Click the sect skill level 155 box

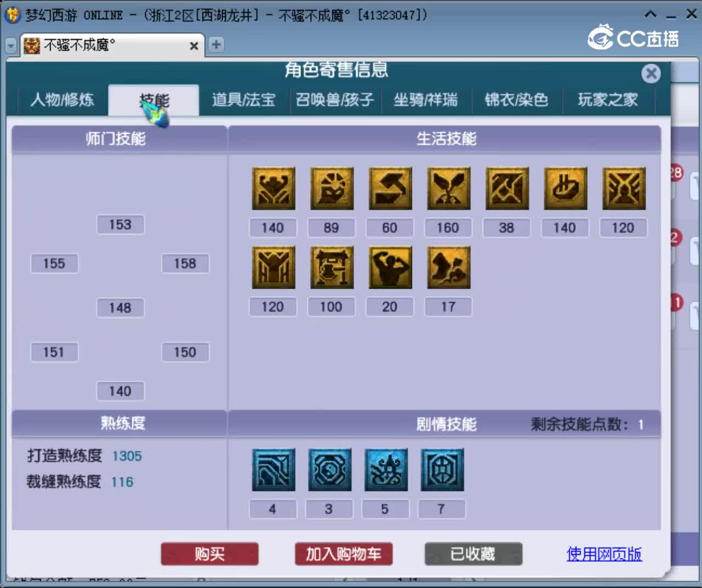[54, 263]
